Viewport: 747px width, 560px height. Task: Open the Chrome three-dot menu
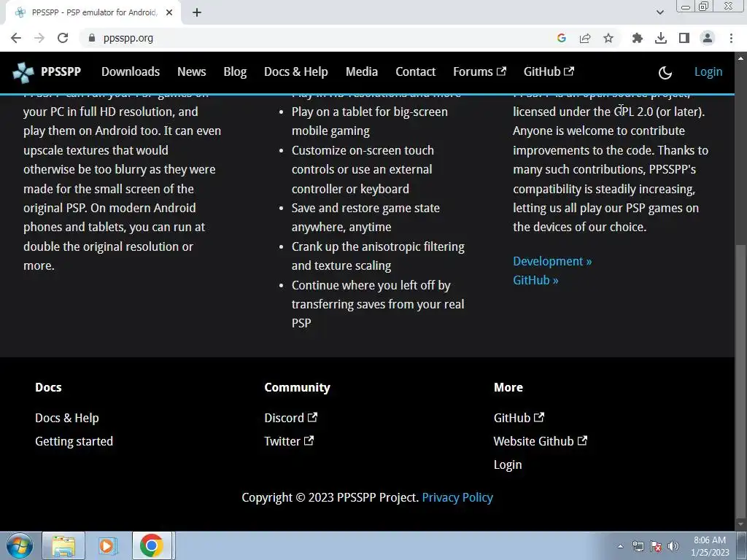(731, 38)
